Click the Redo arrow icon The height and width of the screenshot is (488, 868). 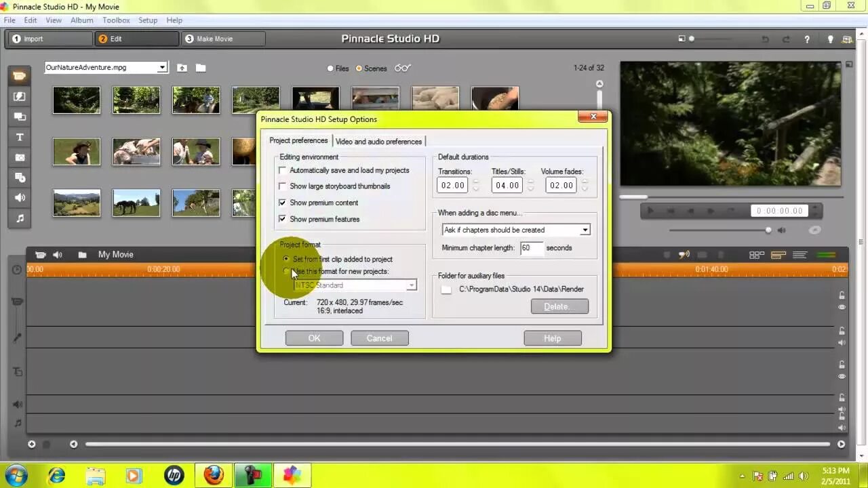[786, 39]
